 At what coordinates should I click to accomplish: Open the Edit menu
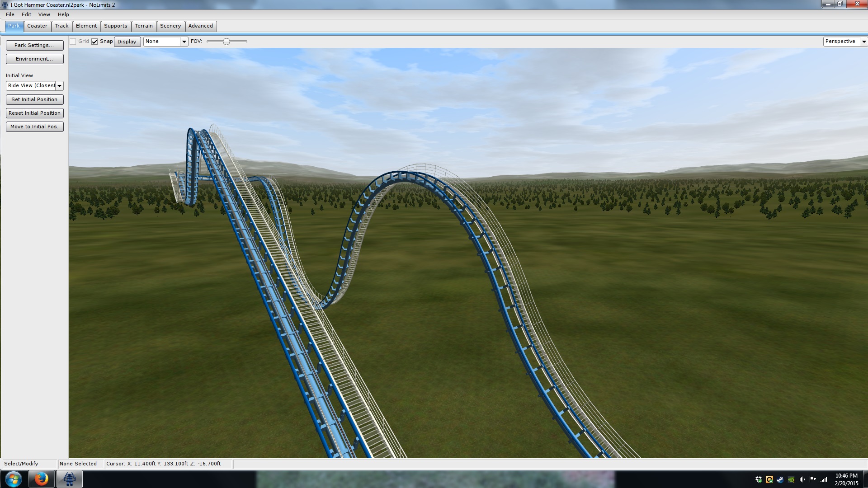[26, 14]
